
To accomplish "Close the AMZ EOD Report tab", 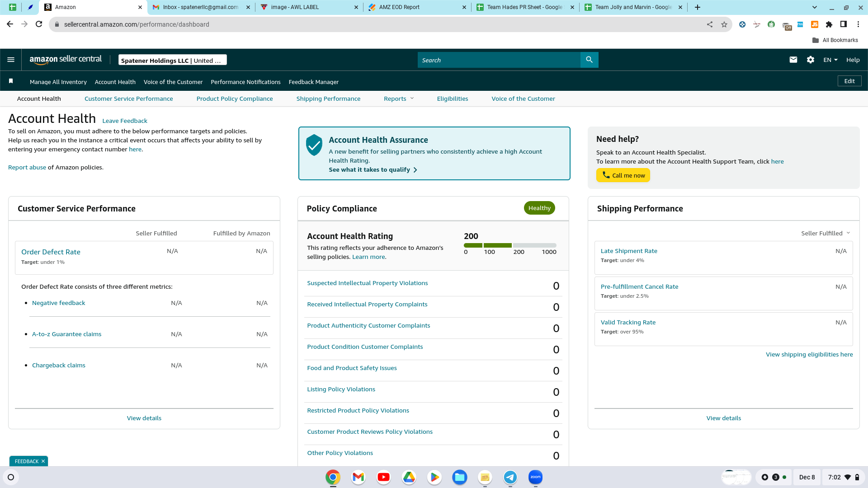I will (464, 7).
